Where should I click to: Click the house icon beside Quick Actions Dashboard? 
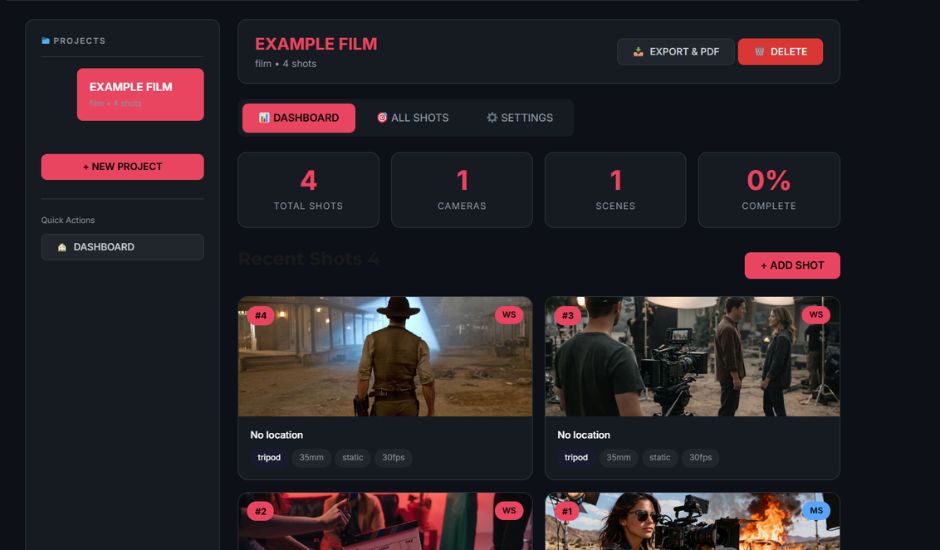[62, 247]
